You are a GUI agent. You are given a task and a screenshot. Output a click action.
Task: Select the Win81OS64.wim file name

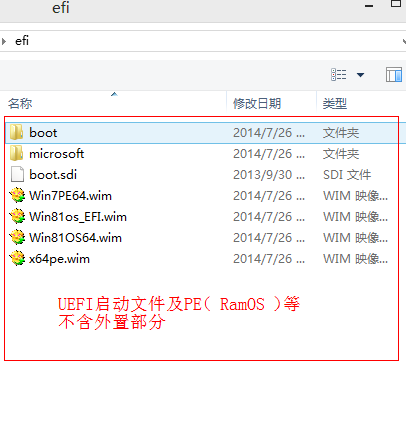75,238
